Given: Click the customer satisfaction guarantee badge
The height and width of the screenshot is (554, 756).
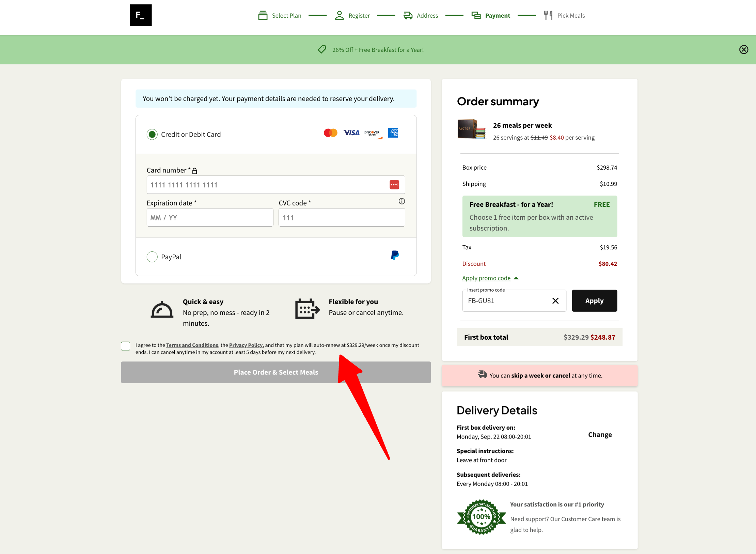Looking at the screenshot, I should click(481, 517).
